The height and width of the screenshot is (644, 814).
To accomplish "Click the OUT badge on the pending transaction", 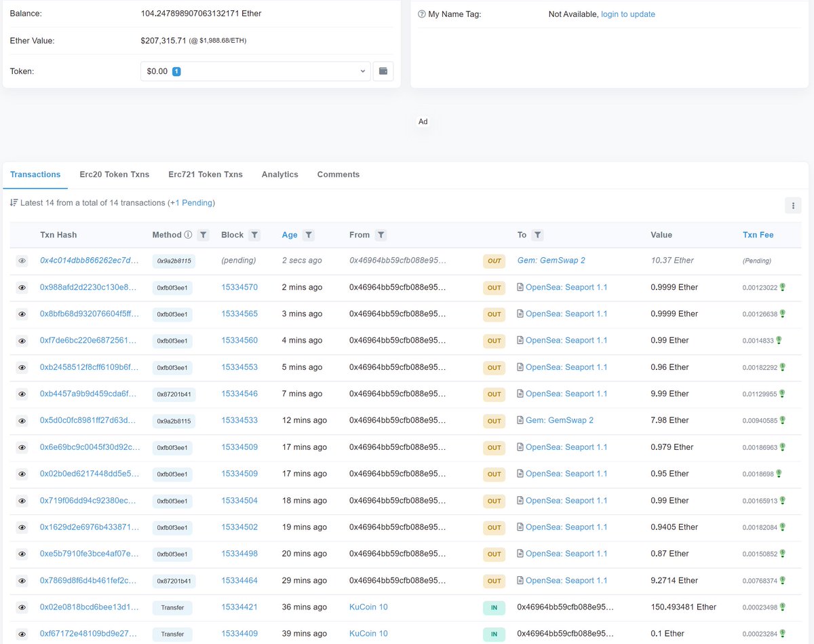I will coord(495,260).
